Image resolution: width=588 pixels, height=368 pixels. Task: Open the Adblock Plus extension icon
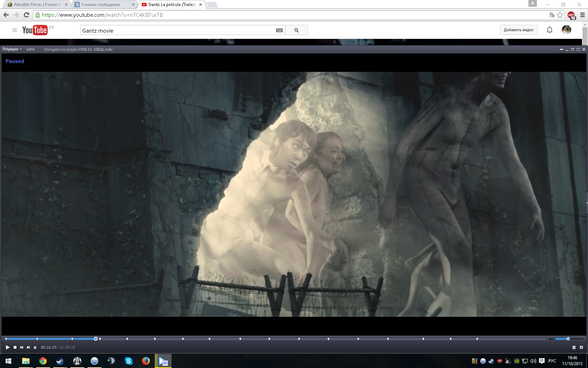(571, 15)
